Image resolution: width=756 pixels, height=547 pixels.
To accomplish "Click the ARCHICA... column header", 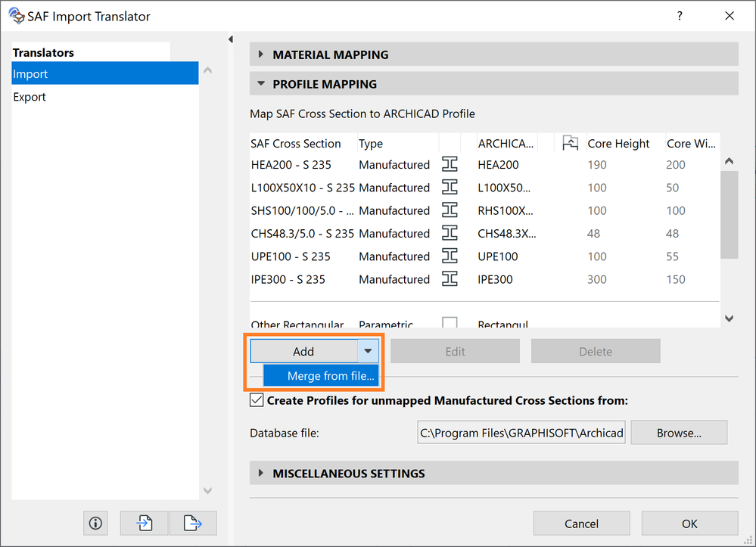I will [x=507, y=143].
